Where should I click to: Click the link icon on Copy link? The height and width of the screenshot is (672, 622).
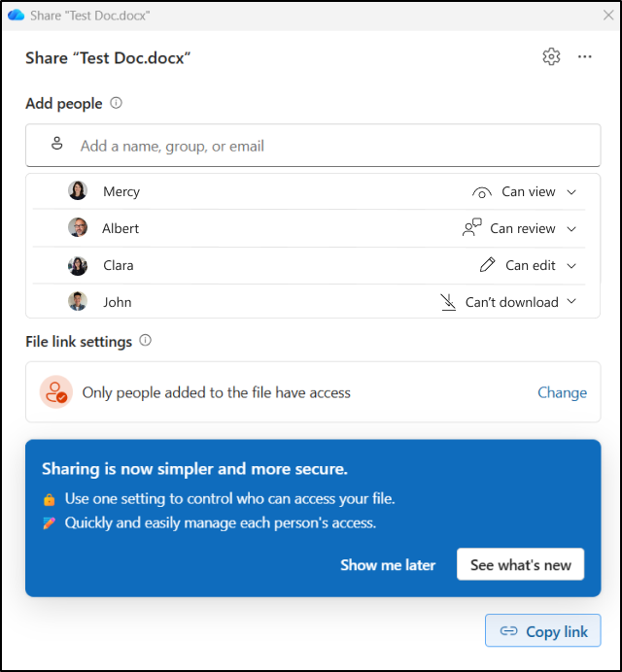point(508,631)
